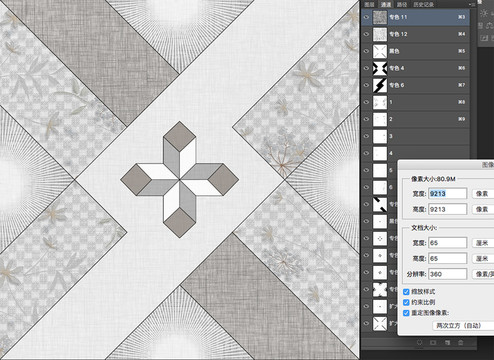
Task: Uncheck 缩放样式 checkbox
Action: pyautogui.click(x=406, y=292)
